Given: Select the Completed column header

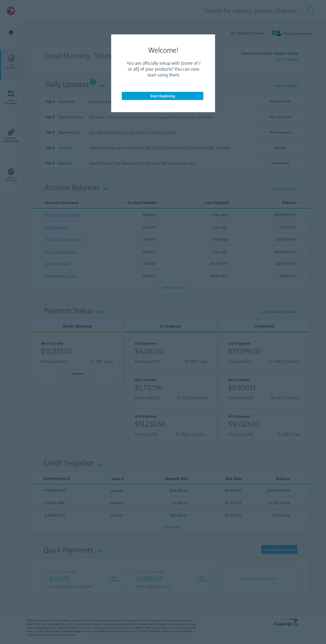Looking at the screenshot, I should tap(264, 326).
